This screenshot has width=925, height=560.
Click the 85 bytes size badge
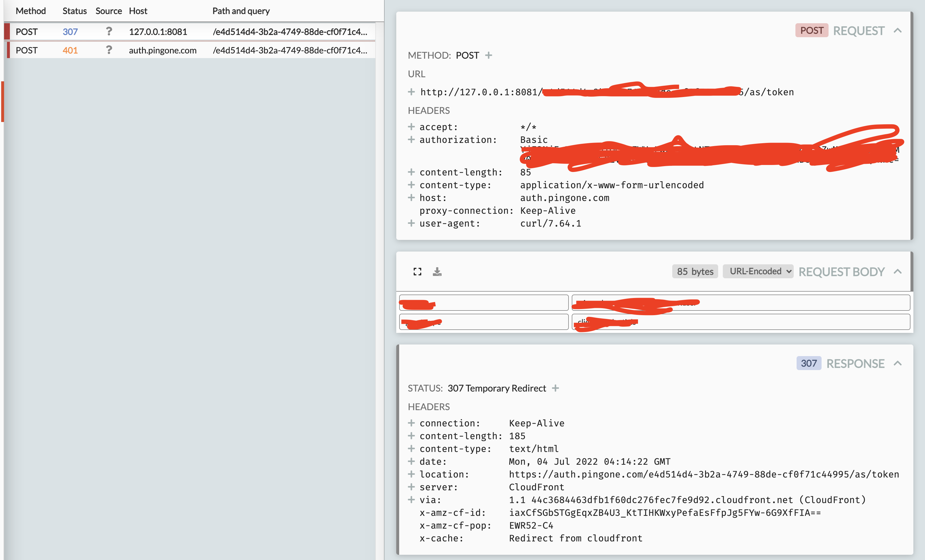point(695,271)
